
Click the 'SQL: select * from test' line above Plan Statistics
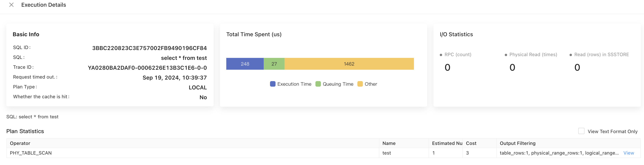32,117
